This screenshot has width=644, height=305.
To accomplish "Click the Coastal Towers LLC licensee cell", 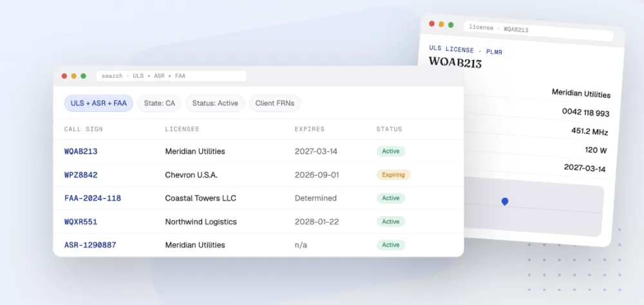I will click(200, 198).
